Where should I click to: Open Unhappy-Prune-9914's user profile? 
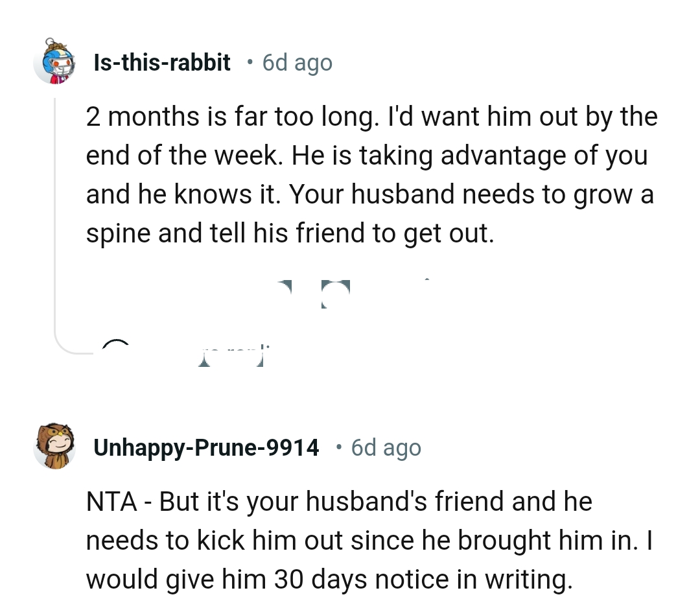point(206,447)
